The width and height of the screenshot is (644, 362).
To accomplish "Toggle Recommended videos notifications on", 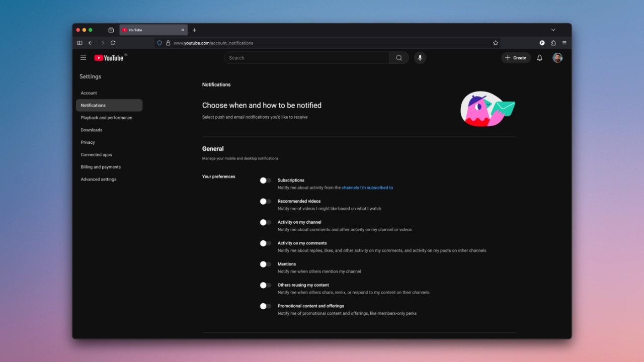I will click(265, 201).
